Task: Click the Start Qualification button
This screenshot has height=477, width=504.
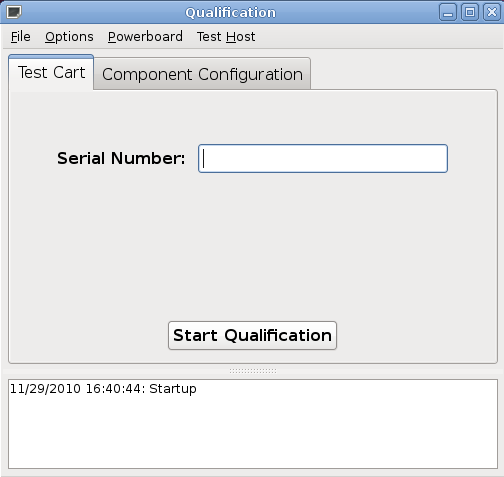Action: point(252,335)
